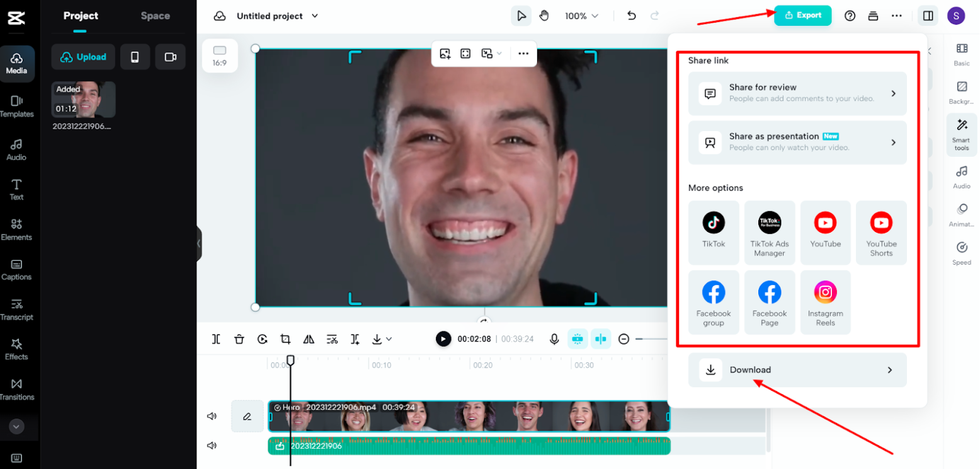Image resolution: width=980 pixels, height=469 pixels.
Task: Toggle mute on the video track
Action: click(x=212, y=415)
